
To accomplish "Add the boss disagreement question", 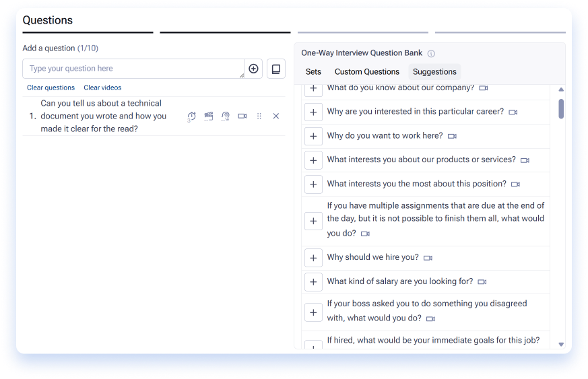I will [x=313, y=312].
